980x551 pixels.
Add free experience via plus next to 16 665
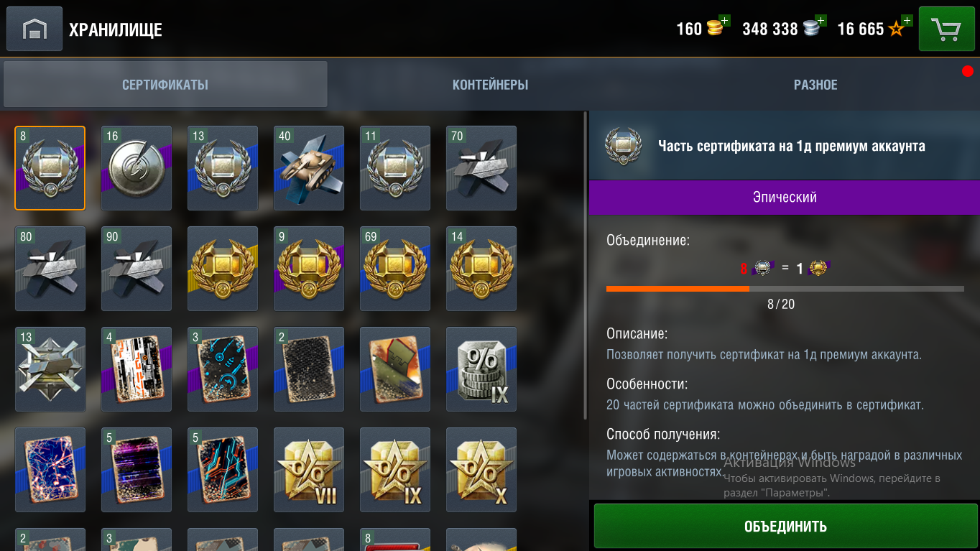click(907, 21)
